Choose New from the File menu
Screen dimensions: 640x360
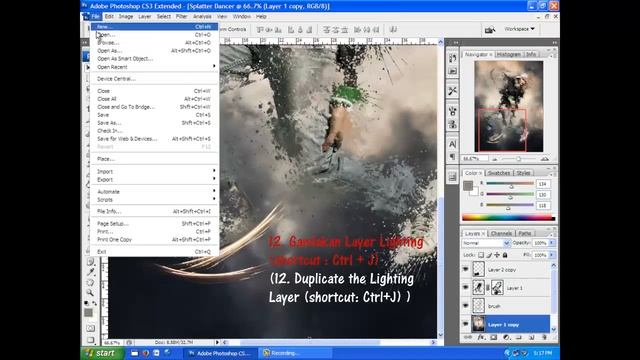point(155,27)
